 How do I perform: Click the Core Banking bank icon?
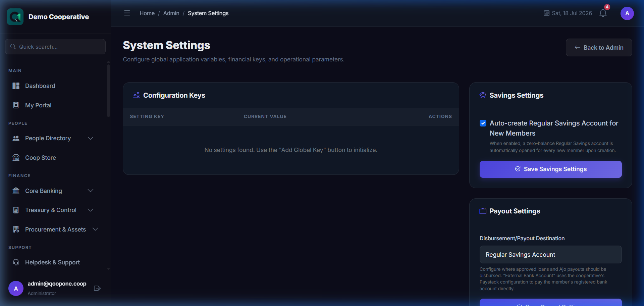pos(16,191)
